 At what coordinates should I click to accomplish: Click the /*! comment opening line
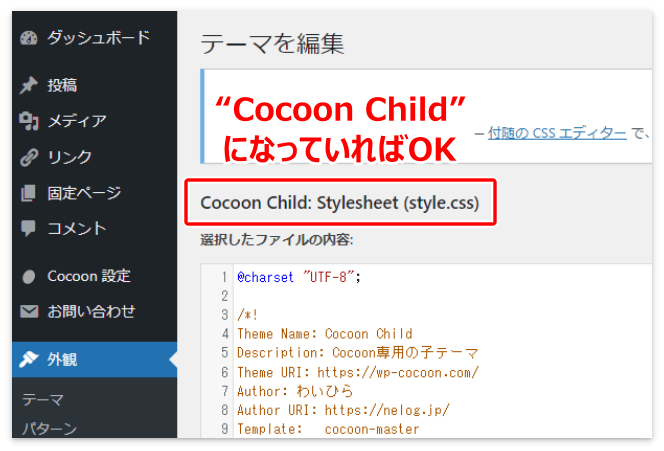pos(248,315)
